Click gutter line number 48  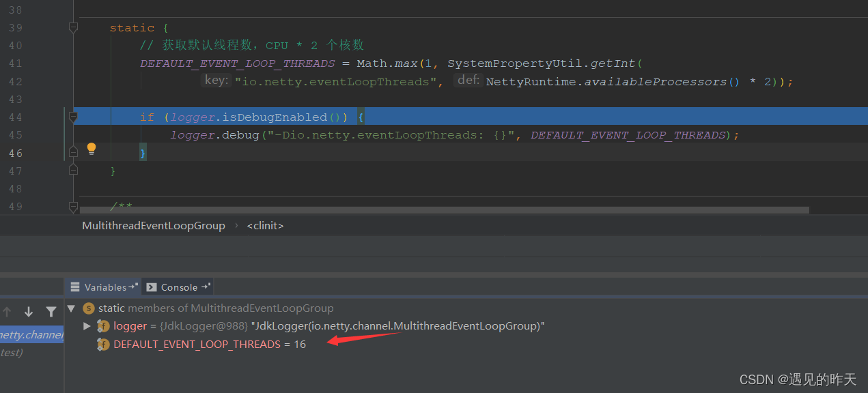[15, 188]
